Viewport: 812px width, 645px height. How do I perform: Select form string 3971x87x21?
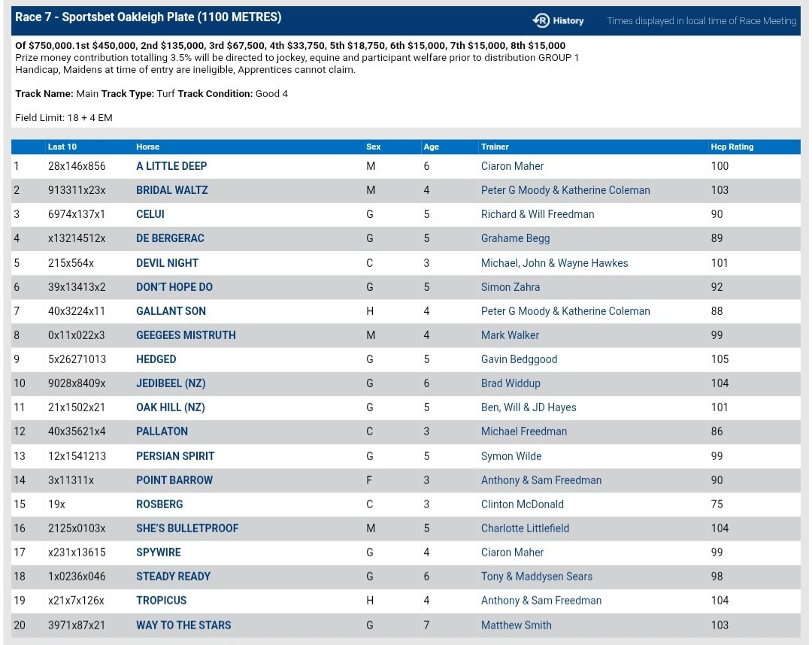(x=77, y=625)
